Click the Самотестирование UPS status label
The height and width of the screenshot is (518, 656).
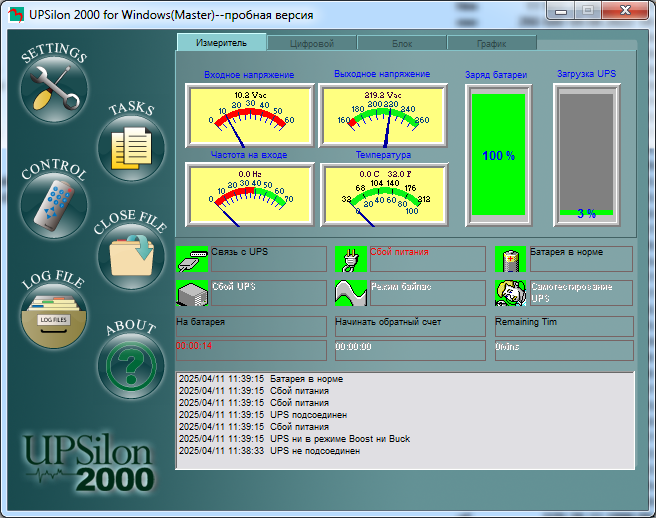(x=581, y=293)
